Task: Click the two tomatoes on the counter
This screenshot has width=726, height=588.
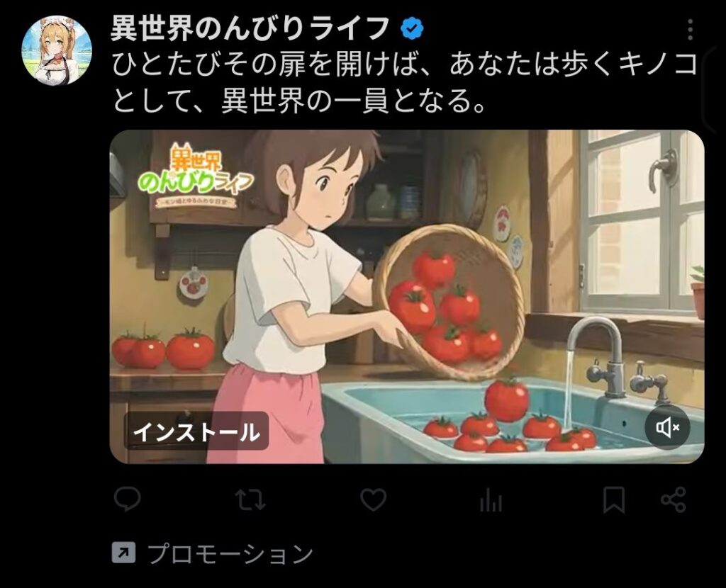Action: point(163,348)
